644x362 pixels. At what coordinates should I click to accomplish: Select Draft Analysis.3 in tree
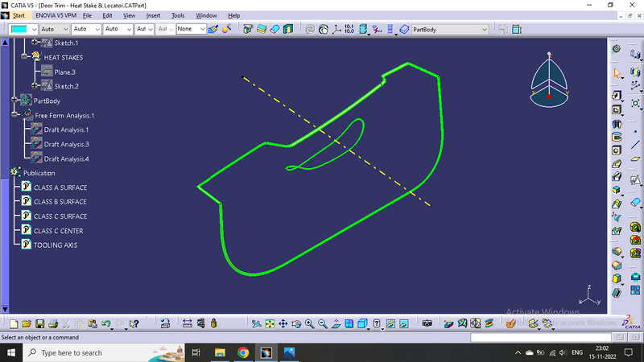pos(66,145)
